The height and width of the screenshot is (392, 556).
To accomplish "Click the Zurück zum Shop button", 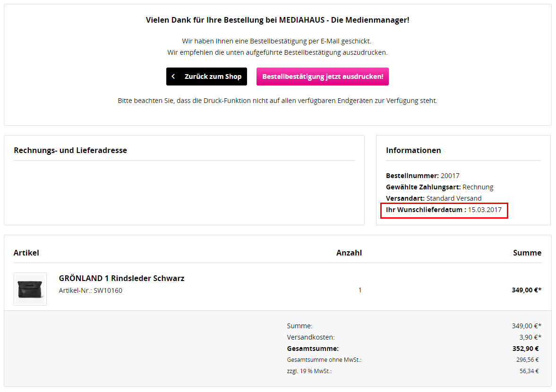I will [206, 76].
